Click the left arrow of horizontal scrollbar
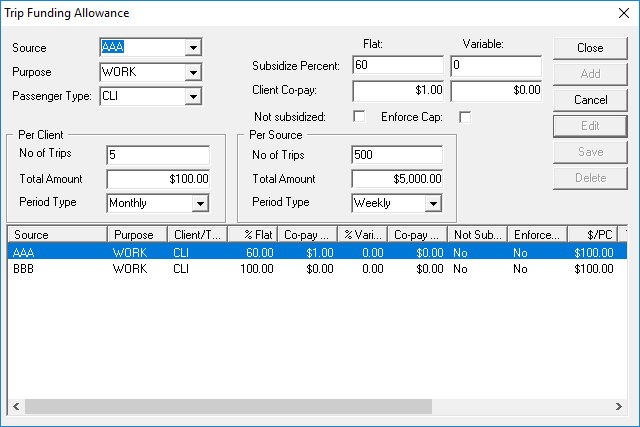This screenshot has height=427, width=640. 16,407
